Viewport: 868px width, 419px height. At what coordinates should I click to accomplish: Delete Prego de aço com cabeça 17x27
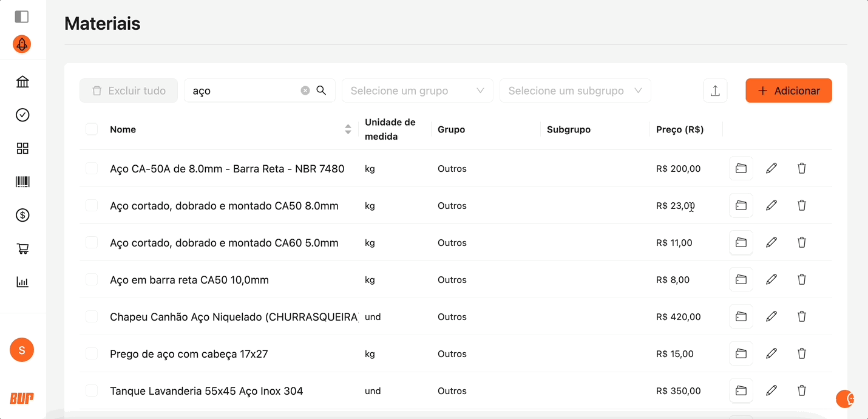(x=801, y=353)
